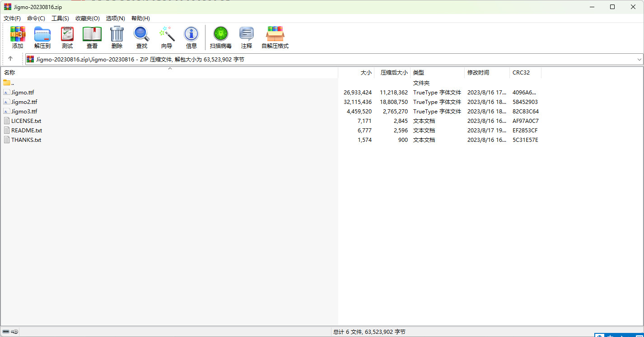Show archive Info (信息) icon
The height and width of the screenshot is (337, 644).
(x=191, y=37)
